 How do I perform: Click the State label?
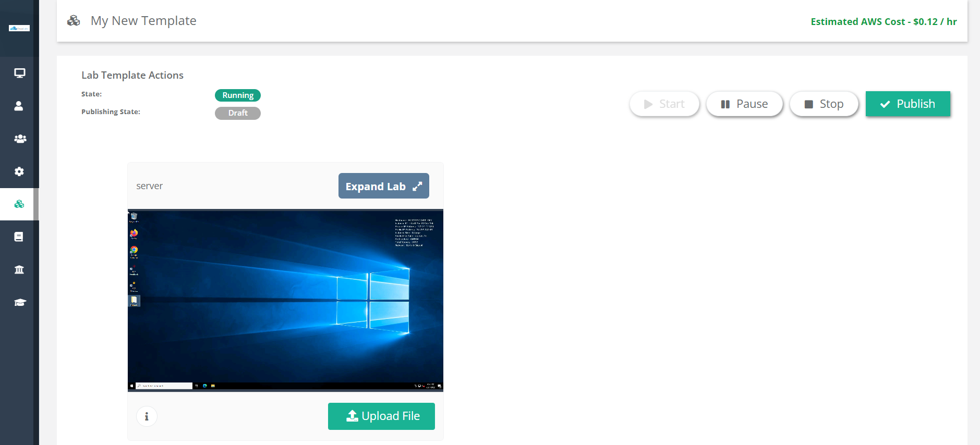91,94
